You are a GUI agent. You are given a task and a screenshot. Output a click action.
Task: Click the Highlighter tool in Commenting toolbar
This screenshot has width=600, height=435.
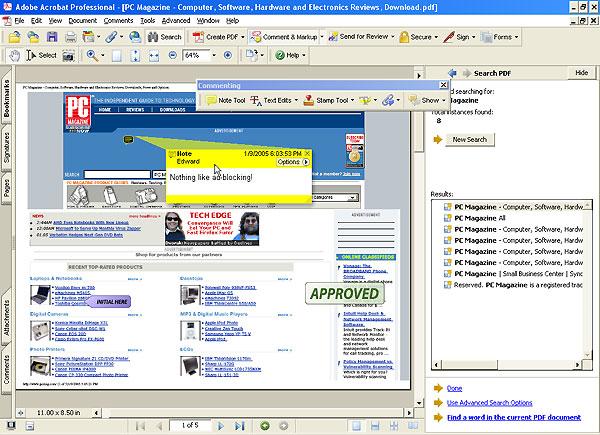click(365, 101)
